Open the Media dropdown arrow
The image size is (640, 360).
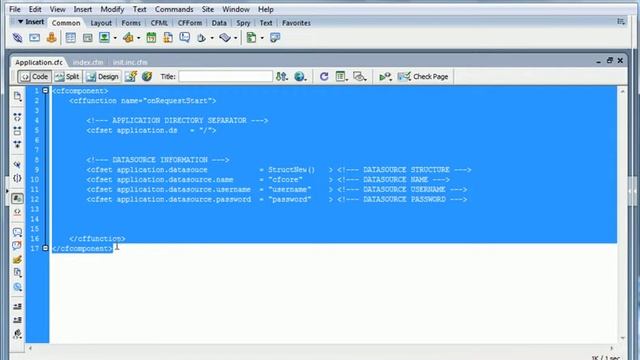139,38
